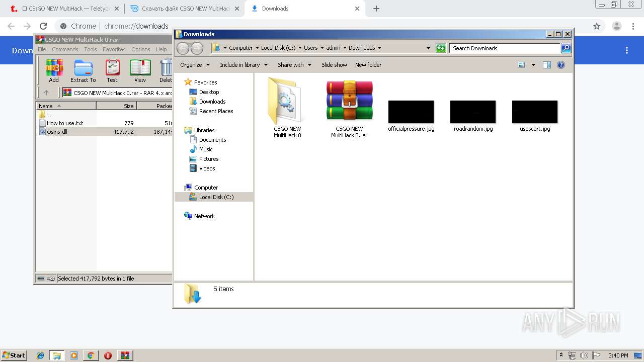Select roadrandom.jpg thumbnail
Viewport: 644px width, 362px height.
coord(473,116)
